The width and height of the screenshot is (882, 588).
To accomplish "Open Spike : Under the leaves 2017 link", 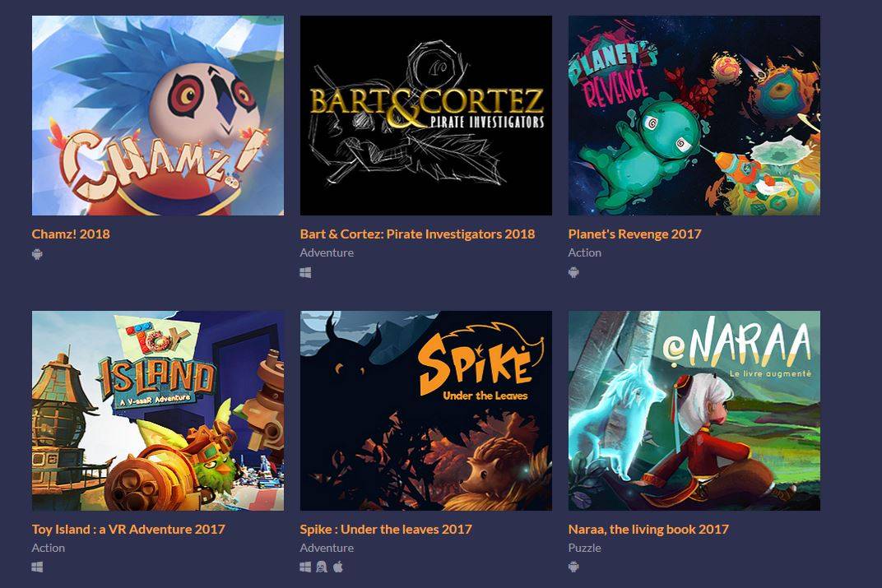I will tap(386, 529).
